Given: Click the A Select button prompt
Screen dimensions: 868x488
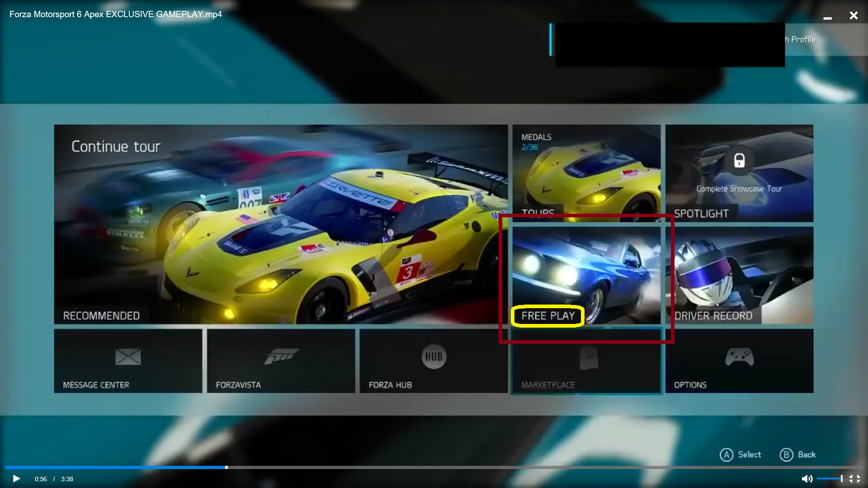Looking at the screenshot, I should 740,455.
